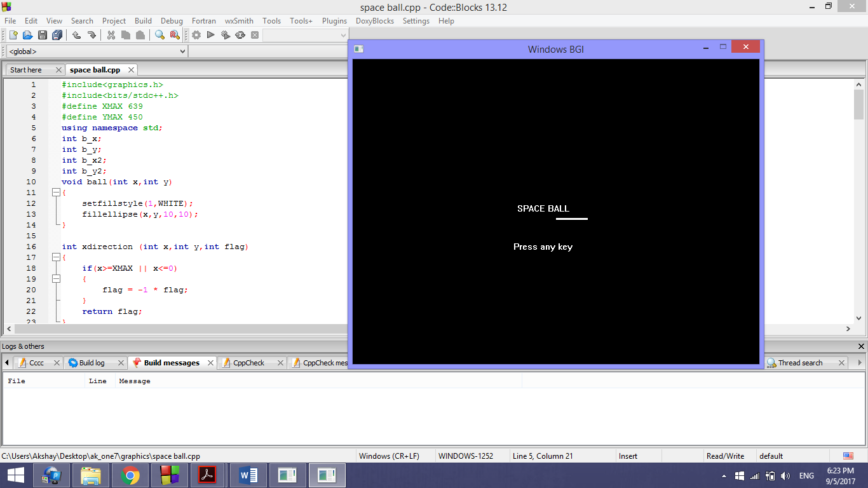
Task: Close the Build log tab
Action: pos(119,363)
